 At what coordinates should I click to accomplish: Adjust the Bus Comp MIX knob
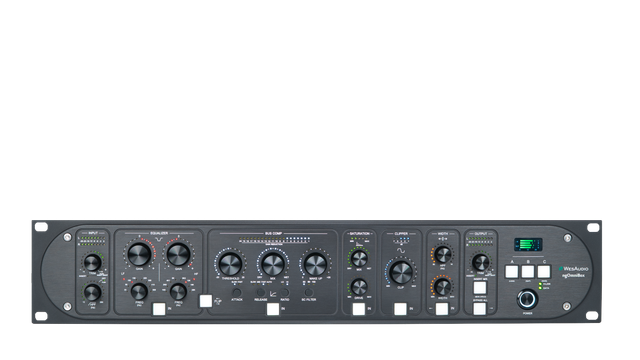click(x=273, y=264)
